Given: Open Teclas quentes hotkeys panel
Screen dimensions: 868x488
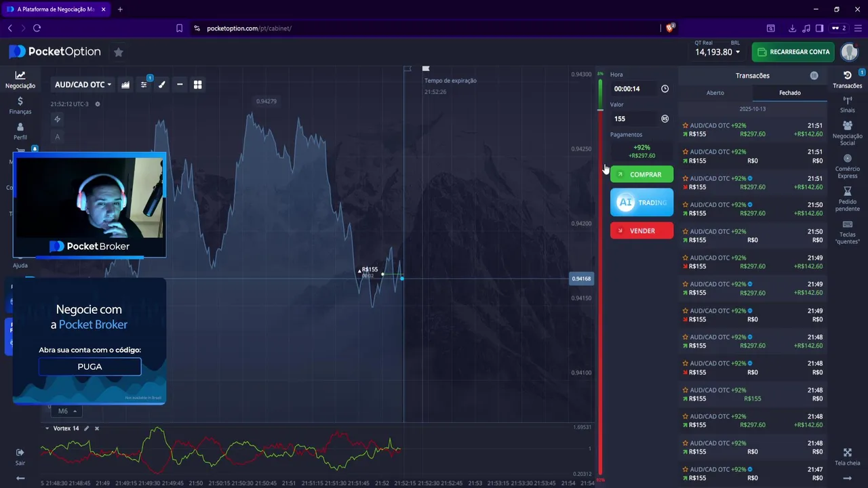Looking at the screenshot, I should tap(847, 232).
